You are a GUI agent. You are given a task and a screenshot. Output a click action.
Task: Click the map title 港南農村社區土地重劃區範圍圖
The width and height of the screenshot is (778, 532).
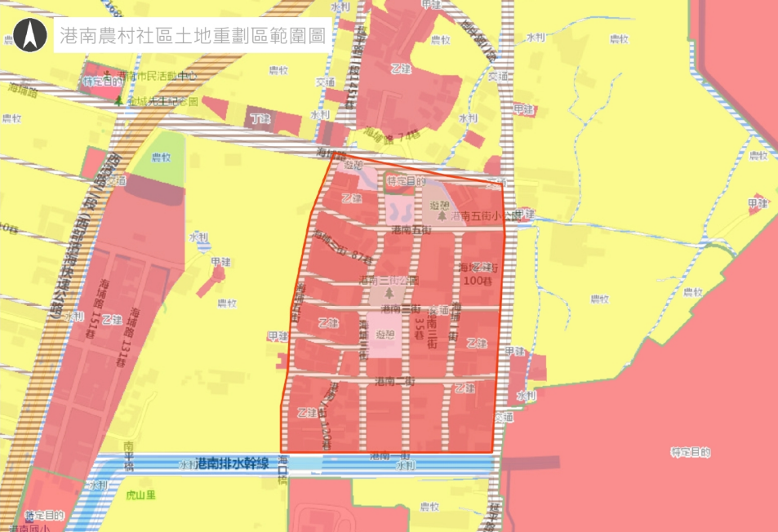click(192, 36)
